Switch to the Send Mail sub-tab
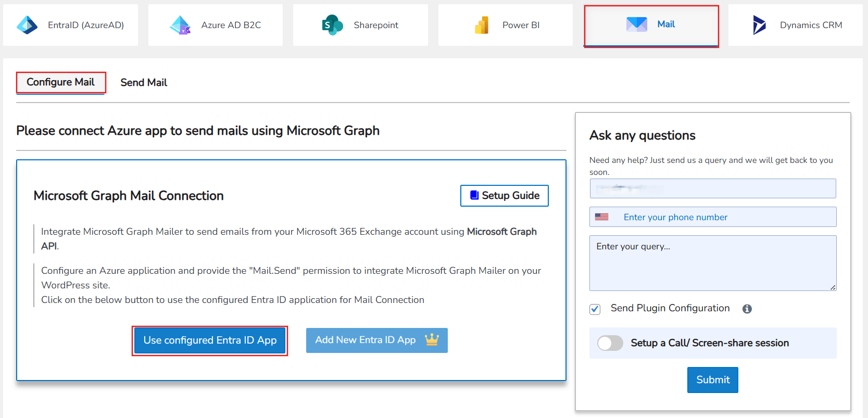This screenshot has height=418, width=868. pos(144,82)
